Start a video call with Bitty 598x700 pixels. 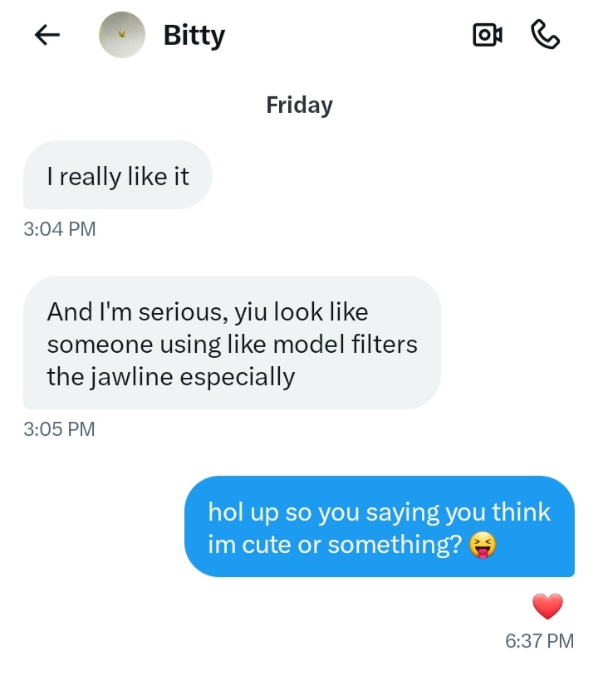point(488,35)
